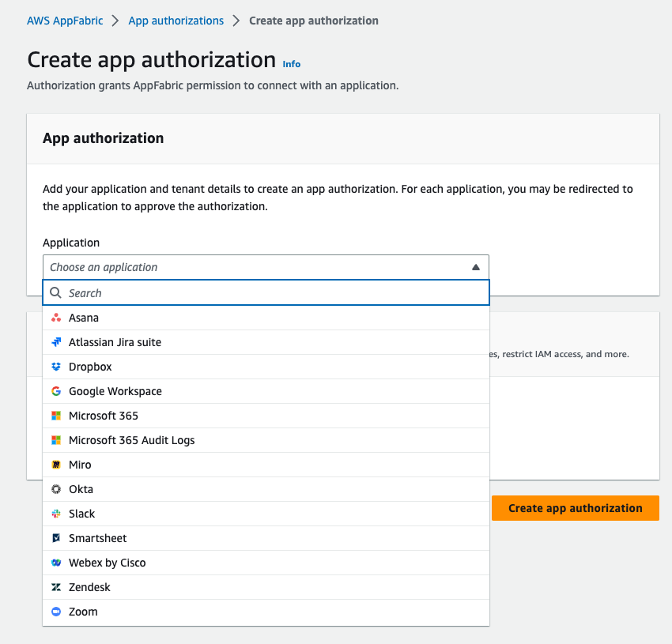Screen dimensions: 672x644
Task: Select Webex by Cisco from list
Action: [107, 563]
